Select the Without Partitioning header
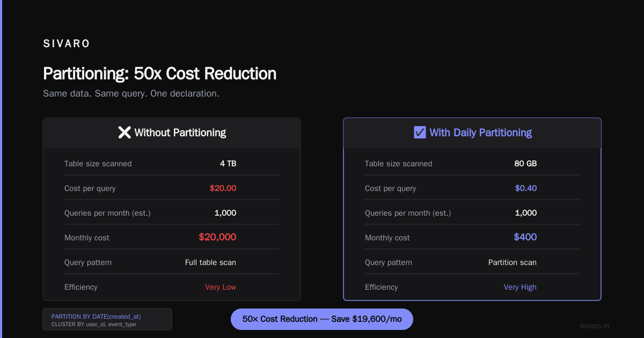The height and width of the screenshot is (338, 644). tap(172, 133)
